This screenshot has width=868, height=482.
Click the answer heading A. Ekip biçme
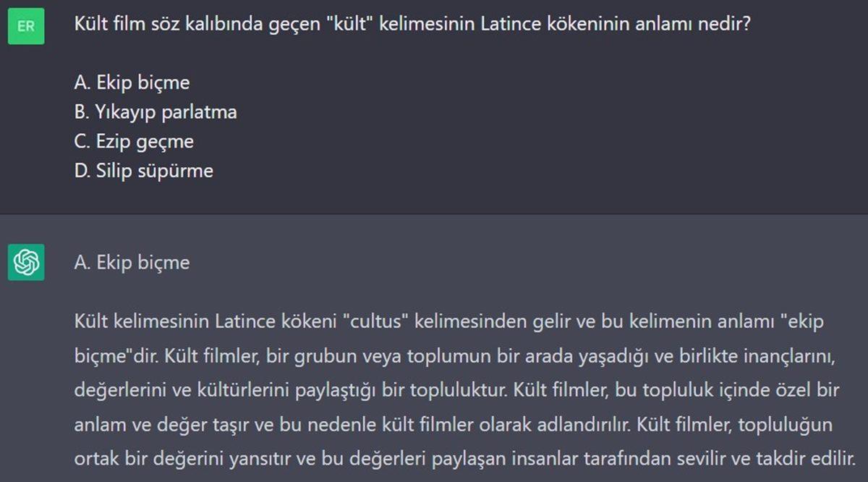[x=132, y=262]
